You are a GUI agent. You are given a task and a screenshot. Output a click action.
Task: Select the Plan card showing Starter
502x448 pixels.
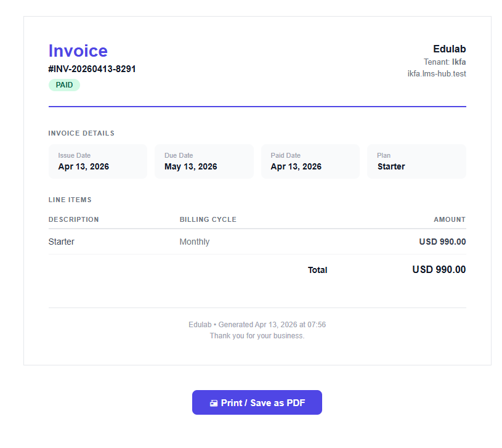tap(416, 161)
